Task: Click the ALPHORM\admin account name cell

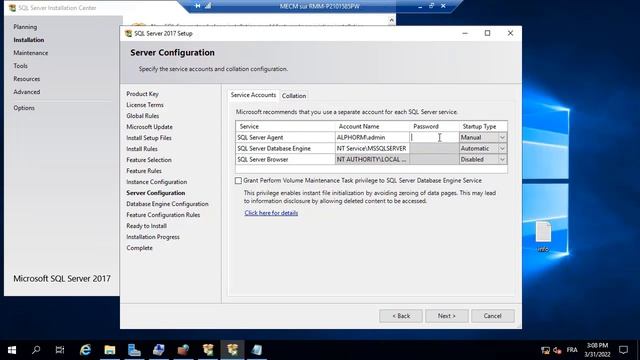Action: coord(372,138)
